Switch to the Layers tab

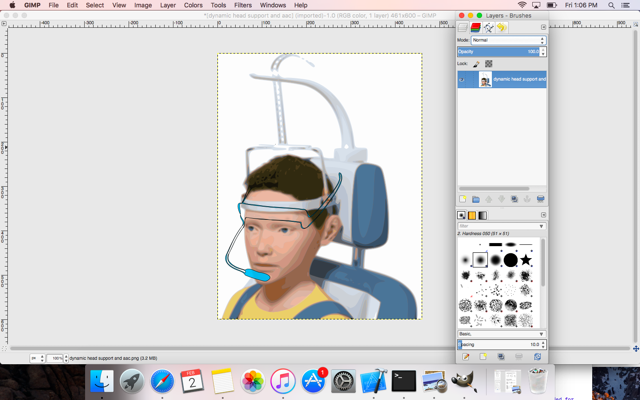(x=463, y=27)
